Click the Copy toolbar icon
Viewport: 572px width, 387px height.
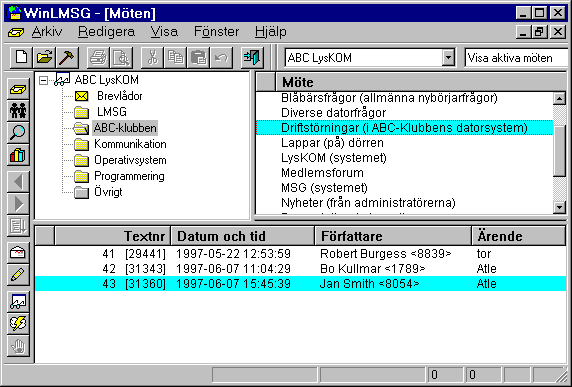tap(175, 58)
